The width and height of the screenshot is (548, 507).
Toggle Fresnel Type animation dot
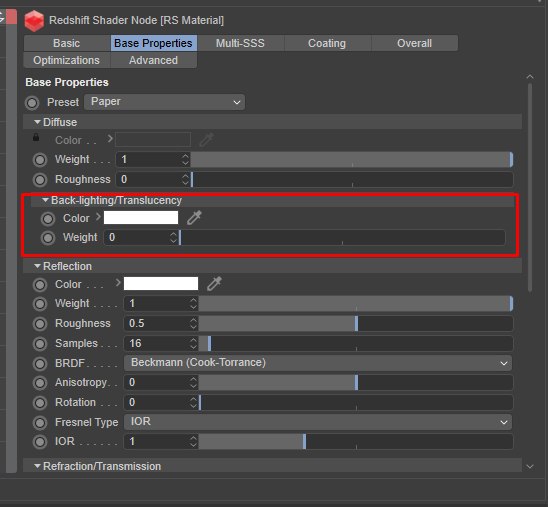40,423
